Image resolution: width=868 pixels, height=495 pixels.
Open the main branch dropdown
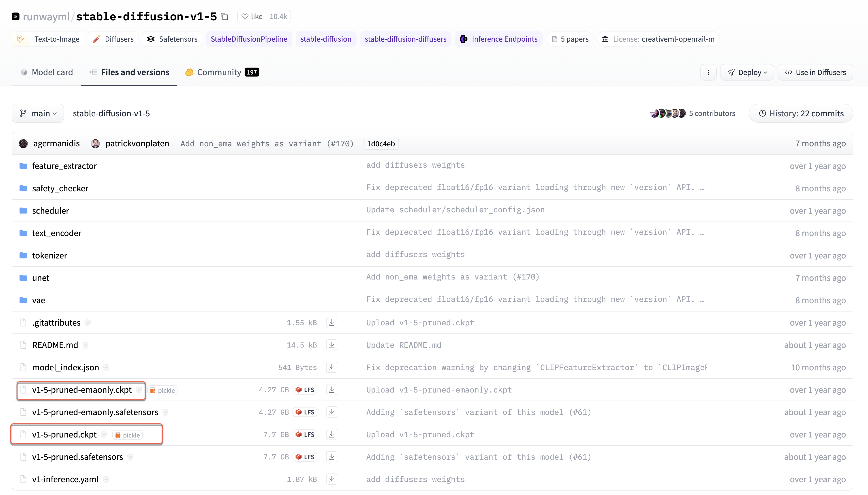coord(38,113)
